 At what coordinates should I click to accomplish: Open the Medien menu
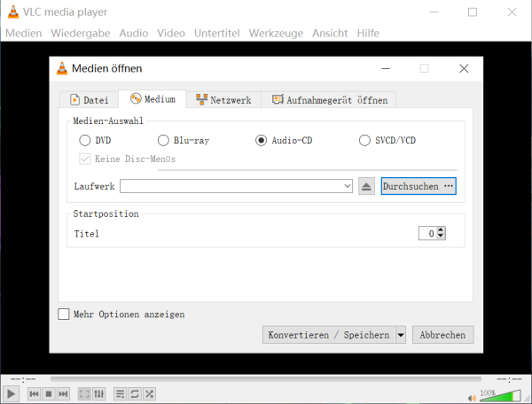pyautogui.click(x=24, y=33)
